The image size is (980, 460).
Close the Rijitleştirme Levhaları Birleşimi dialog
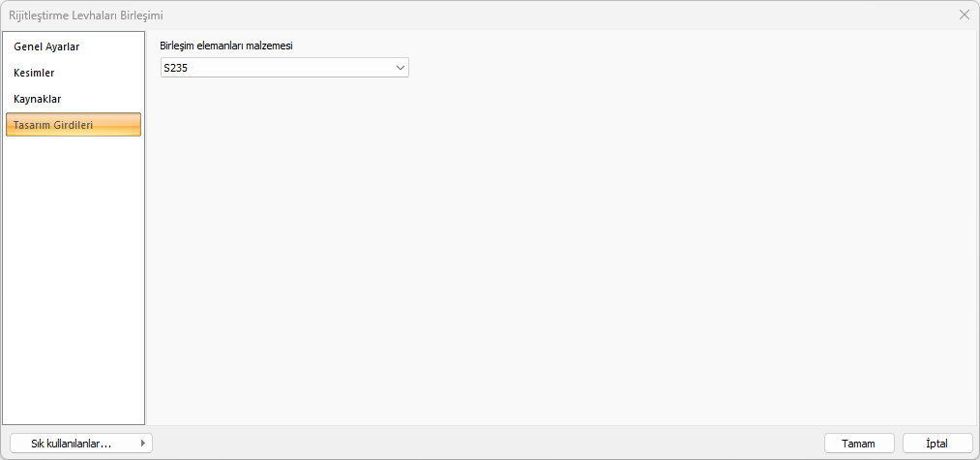pos(965,15)
